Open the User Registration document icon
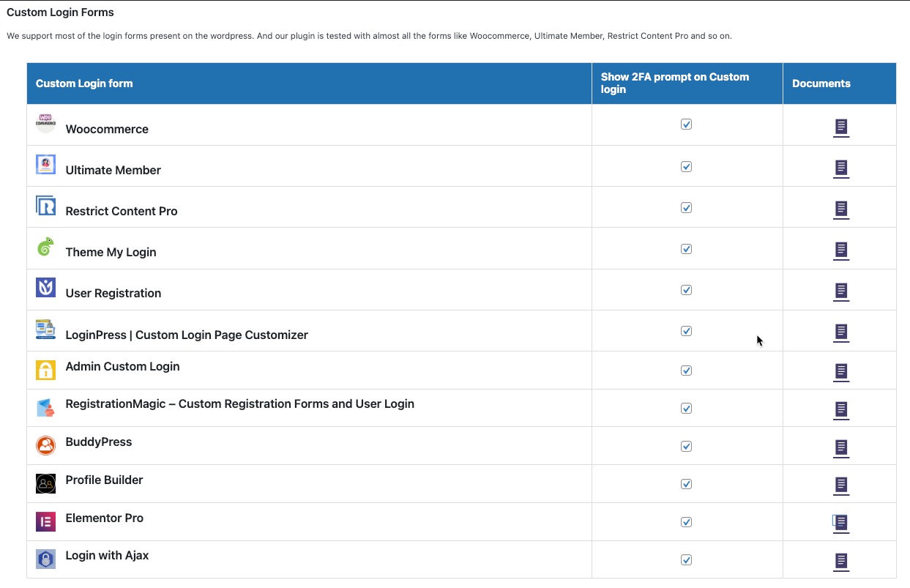 (x=841, y=291)
